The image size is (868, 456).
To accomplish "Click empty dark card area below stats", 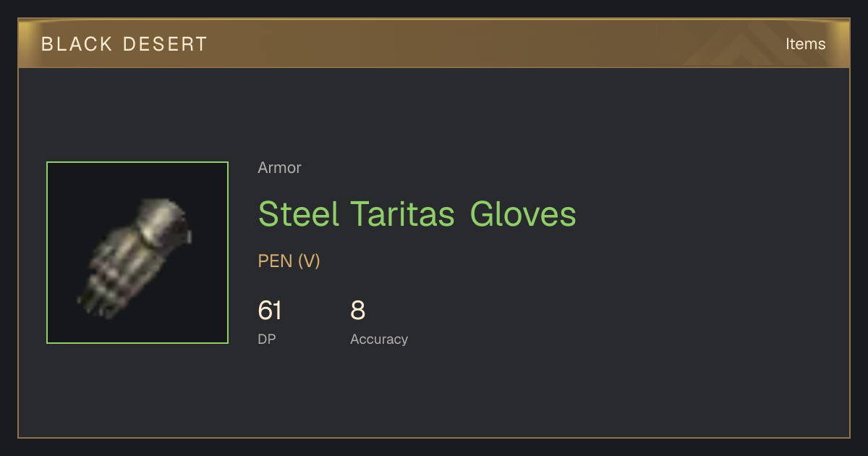I will (x=434, y=394).
